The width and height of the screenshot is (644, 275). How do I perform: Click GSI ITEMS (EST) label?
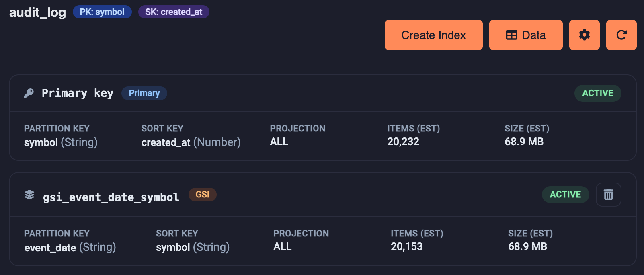(417, 234)
